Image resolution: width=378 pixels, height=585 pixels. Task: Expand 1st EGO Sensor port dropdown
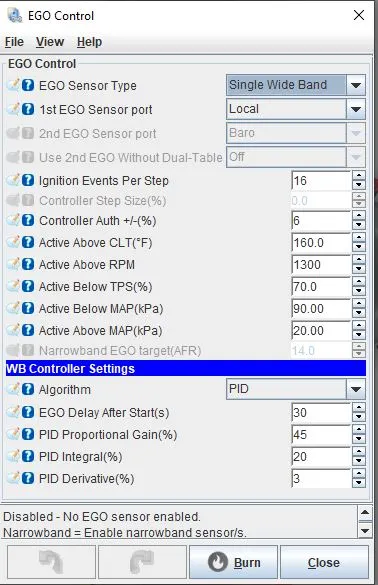[x=356, y=109]
